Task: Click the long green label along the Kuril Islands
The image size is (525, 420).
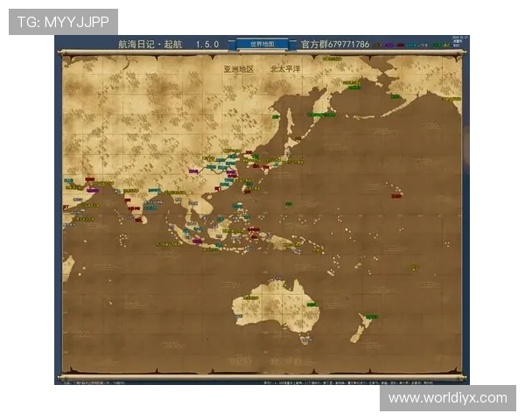Action: click(321, 115)
